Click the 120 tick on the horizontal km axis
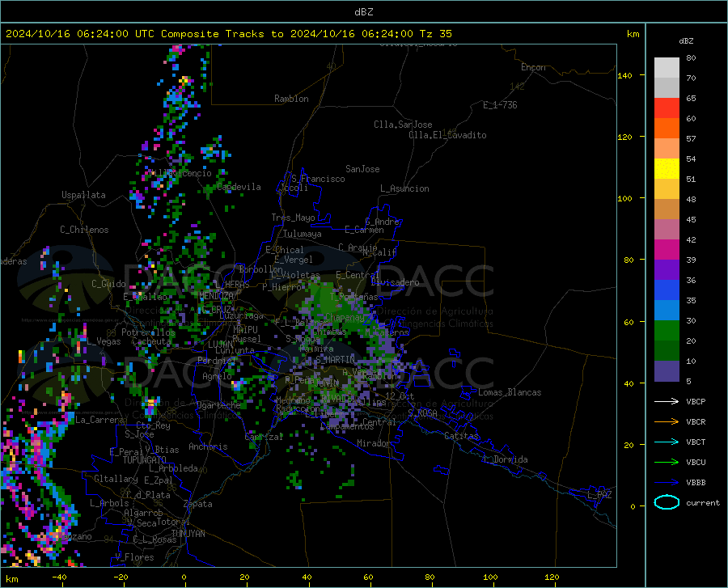 point(552,577)
